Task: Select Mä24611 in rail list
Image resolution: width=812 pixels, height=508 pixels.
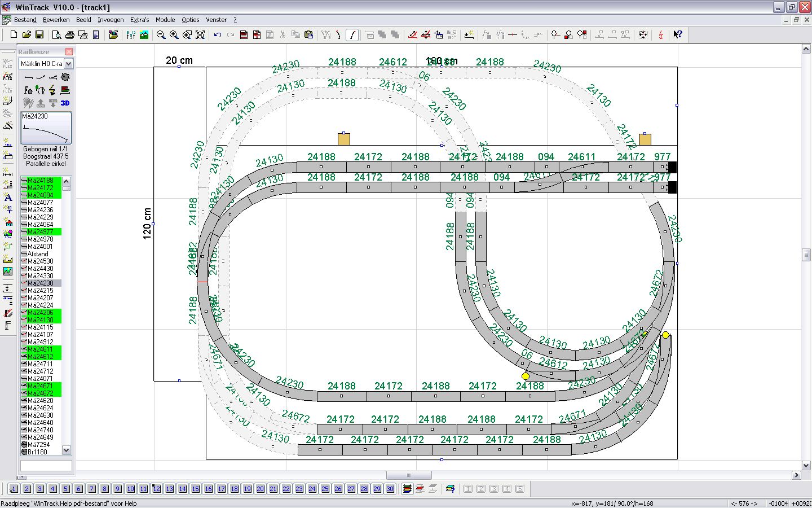Action: 41,349
